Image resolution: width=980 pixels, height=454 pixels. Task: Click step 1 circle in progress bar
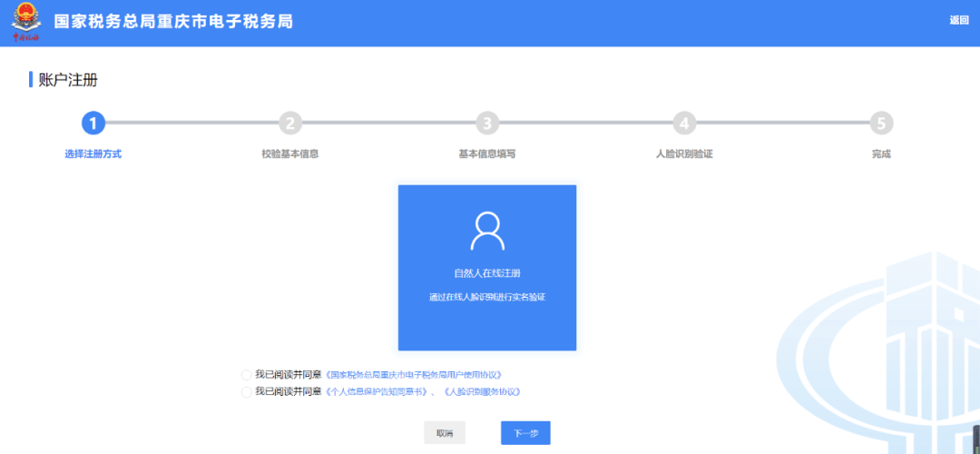click(x=93, y=123)
